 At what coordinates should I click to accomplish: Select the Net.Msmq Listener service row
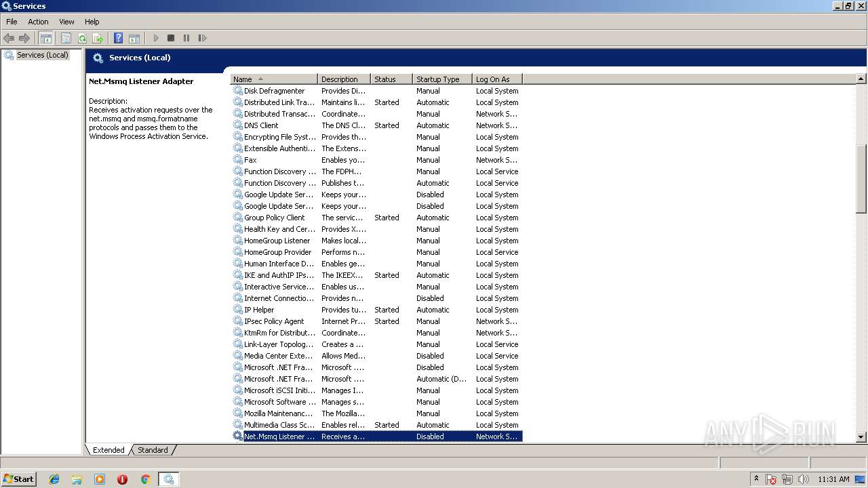(377, 436)
